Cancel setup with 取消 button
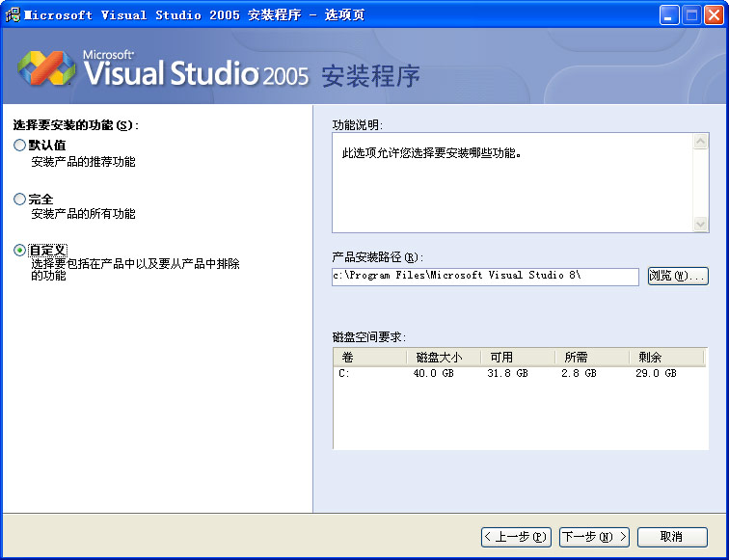 click(672, 537)
